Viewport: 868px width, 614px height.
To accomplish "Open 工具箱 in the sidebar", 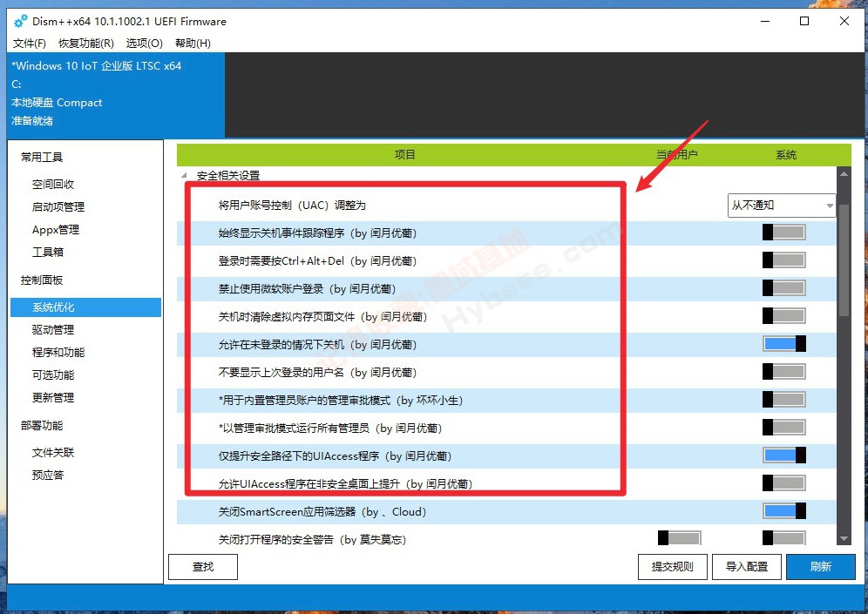I will [48, 253].
